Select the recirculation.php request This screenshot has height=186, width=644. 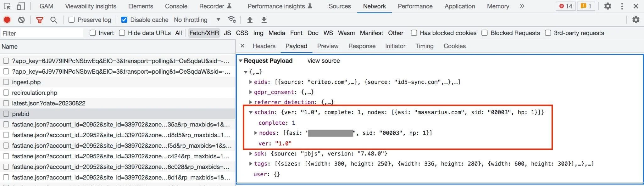coord(35,93)
